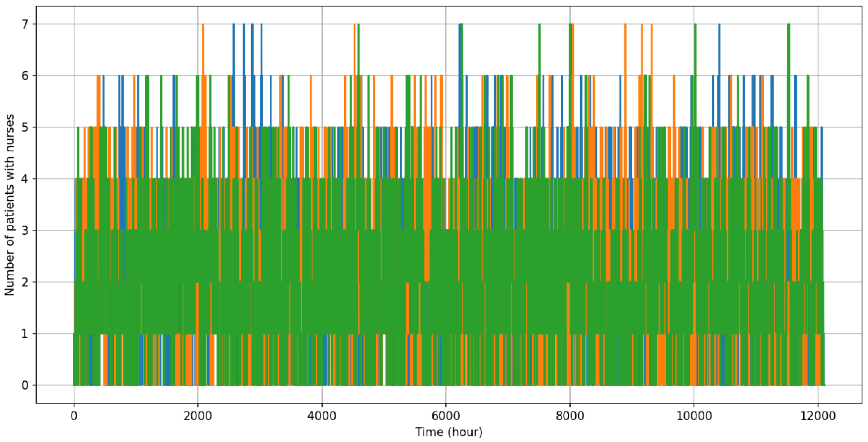
Task: Click the 'Time (hour)' x-axis label
Action: [x=448, y=432]
